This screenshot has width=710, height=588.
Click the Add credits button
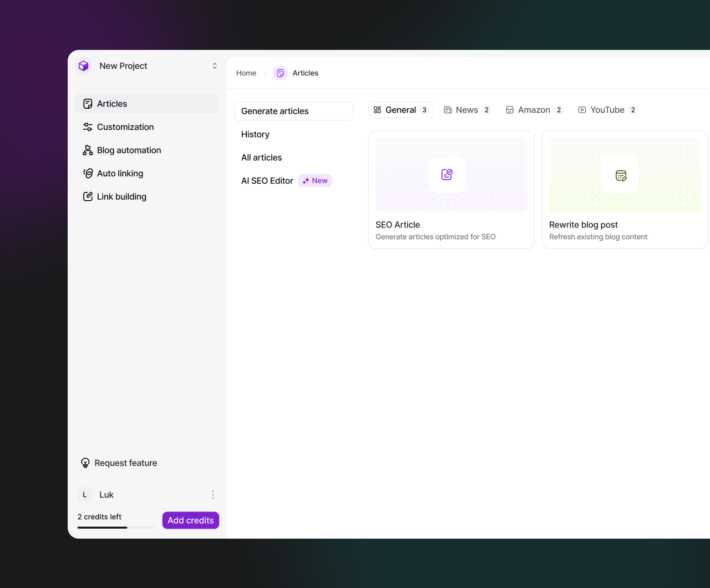pos(191,520)
